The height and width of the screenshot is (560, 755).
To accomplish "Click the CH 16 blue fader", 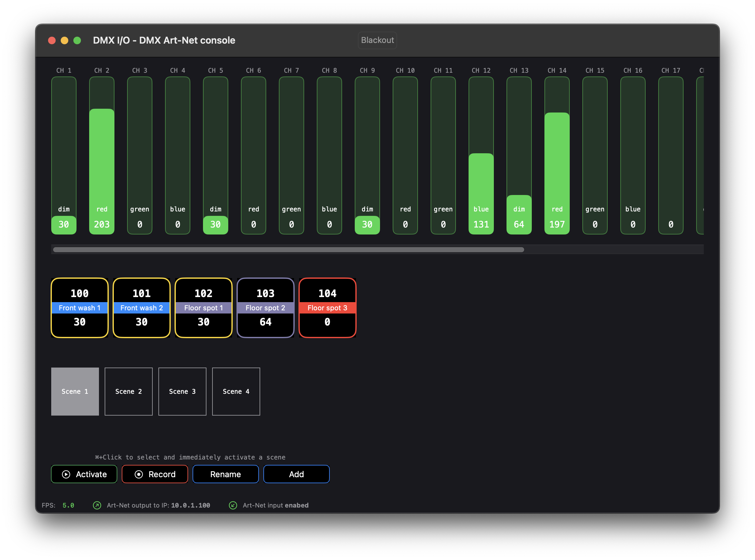I will click(633, 155).
